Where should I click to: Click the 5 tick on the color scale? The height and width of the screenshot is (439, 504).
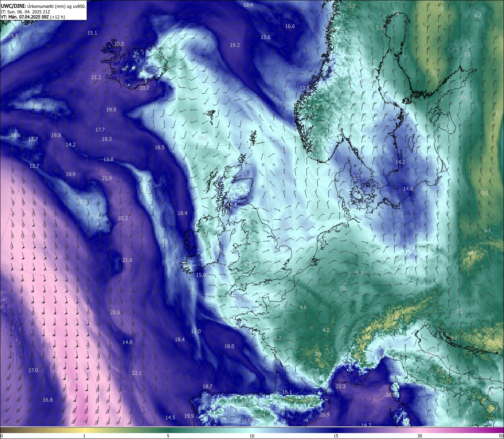(x=168, y=436)
